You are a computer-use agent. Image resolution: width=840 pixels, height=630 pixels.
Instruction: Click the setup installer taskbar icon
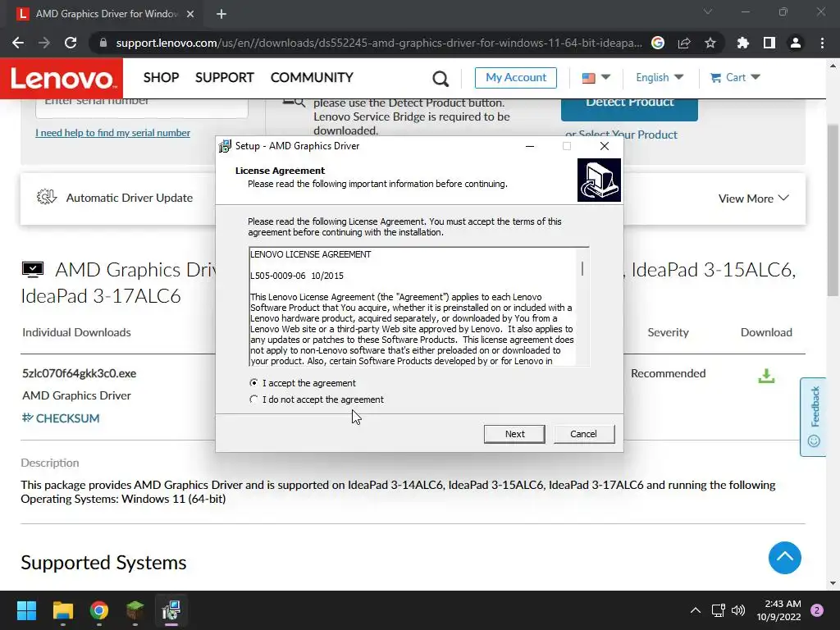pos(171,610)
